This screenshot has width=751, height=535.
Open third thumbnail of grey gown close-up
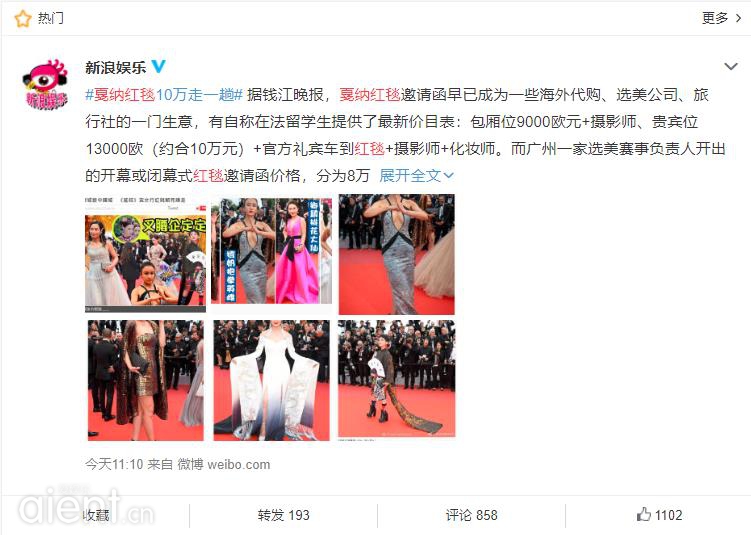click(x=397, y=254)
